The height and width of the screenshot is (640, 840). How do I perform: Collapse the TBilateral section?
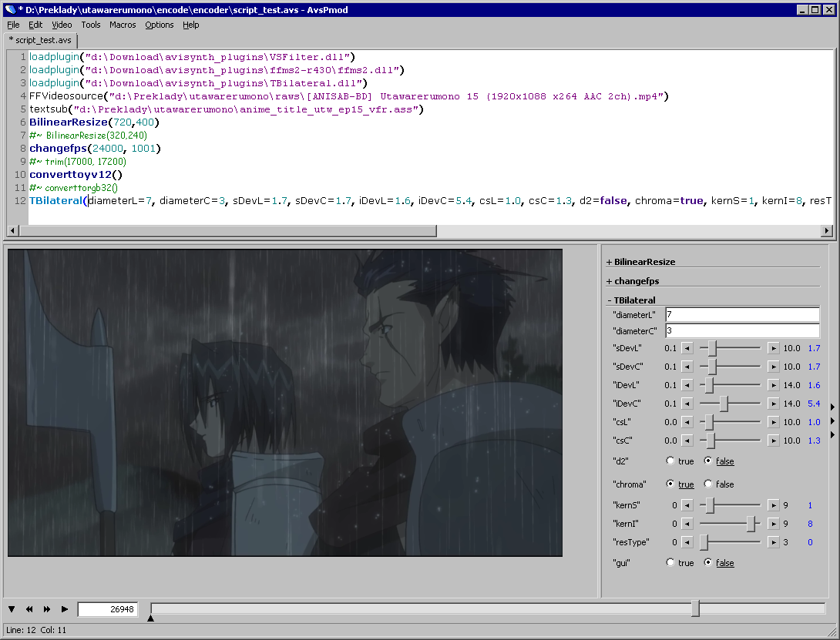(x=631, y=300)
